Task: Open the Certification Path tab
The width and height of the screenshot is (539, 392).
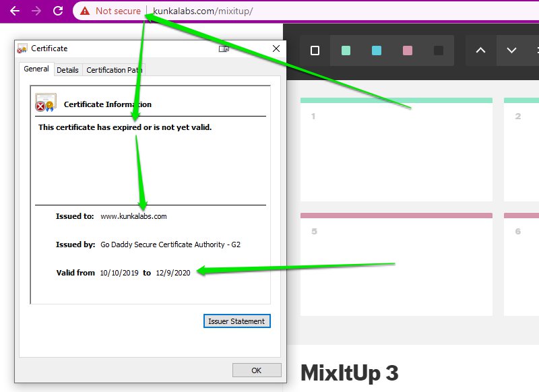Action: point(114,70)
